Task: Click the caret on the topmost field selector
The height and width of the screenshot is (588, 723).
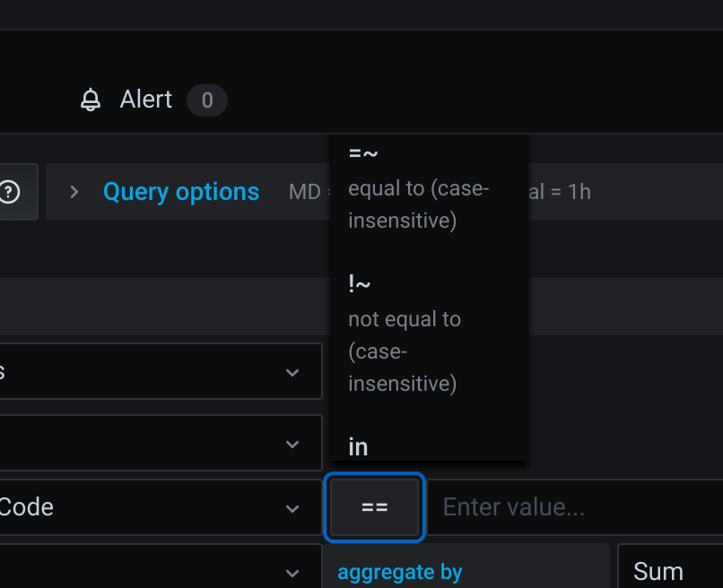Action: (292, 371)
